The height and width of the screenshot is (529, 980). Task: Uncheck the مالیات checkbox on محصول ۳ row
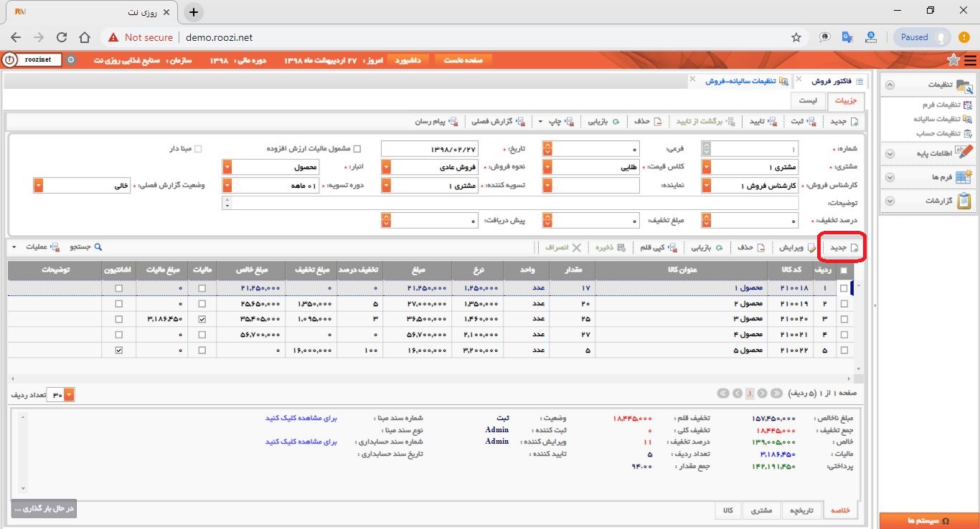202,319
